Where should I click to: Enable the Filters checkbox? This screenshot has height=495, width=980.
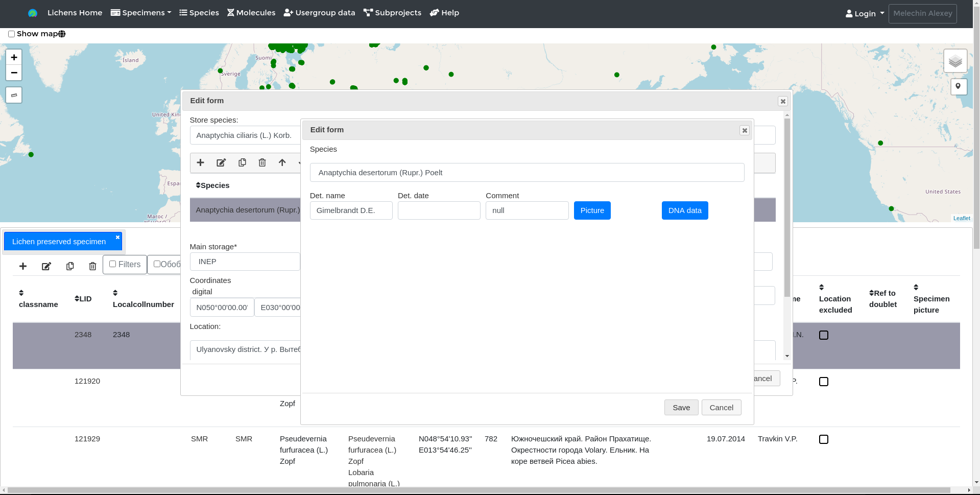coord(113,264)
